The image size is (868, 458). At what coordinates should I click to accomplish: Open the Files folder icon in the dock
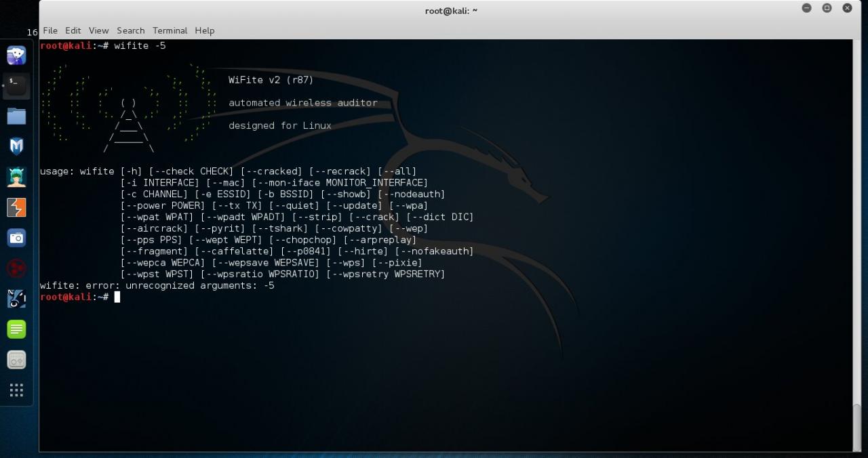coord(16,117)
